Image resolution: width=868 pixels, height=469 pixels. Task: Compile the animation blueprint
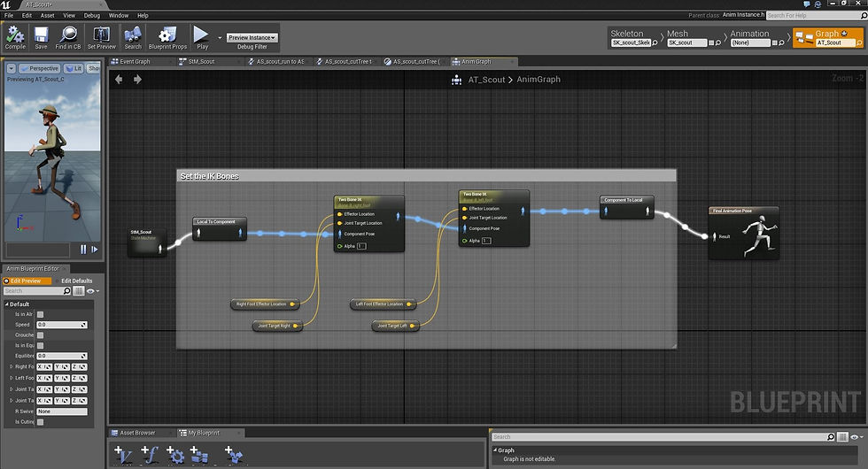(x=15, y=37)
